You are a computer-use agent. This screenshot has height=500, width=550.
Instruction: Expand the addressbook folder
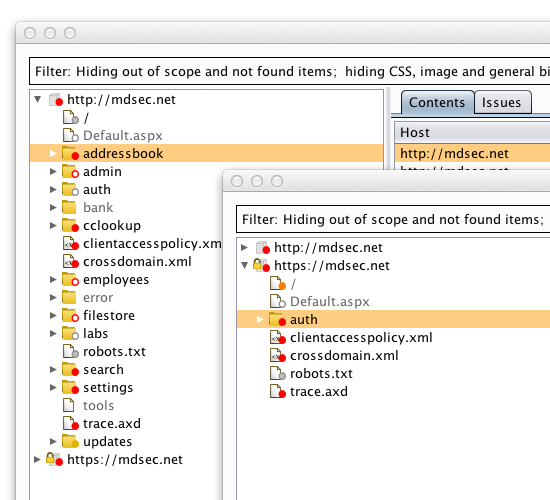pyautogui.click(x=53, y=153)
